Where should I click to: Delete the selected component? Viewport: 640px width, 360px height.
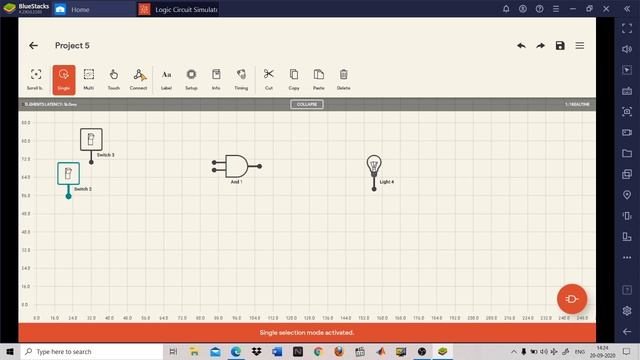pyautogui.click(x=344, y=80)
